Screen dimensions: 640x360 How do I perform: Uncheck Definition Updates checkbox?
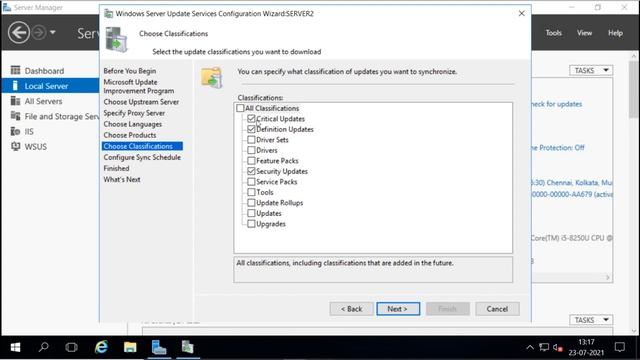click(x=251, y=129)
